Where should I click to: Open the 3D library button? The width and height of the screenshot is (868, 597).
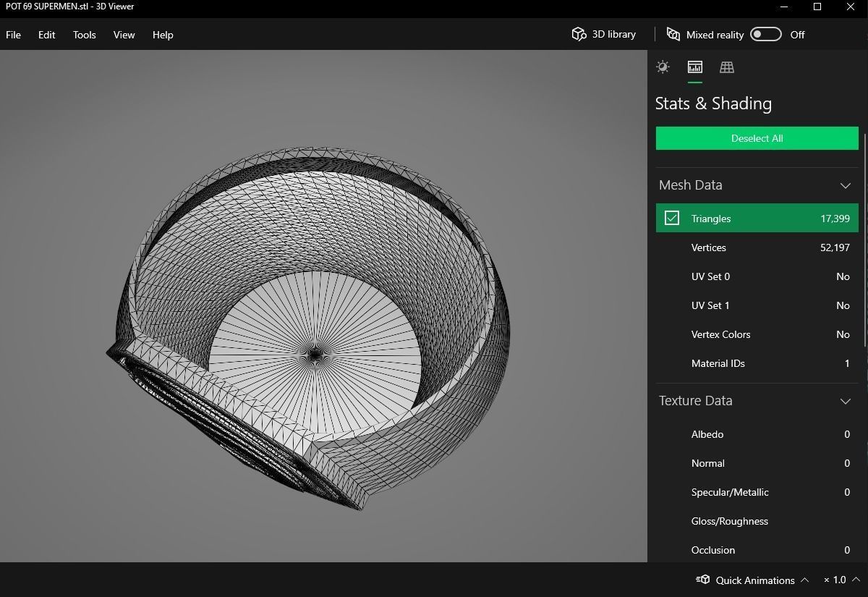click(x=604, y=35)
